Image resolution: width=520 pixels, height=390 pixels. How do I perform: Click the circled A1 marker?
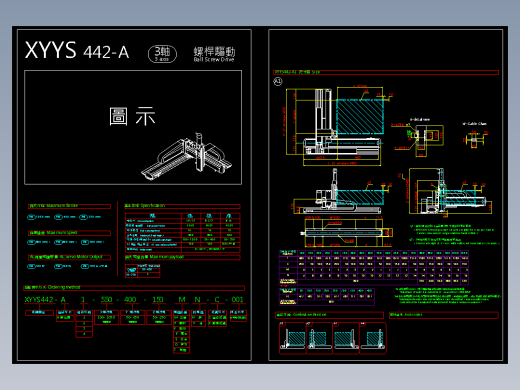tap(278, 81)
